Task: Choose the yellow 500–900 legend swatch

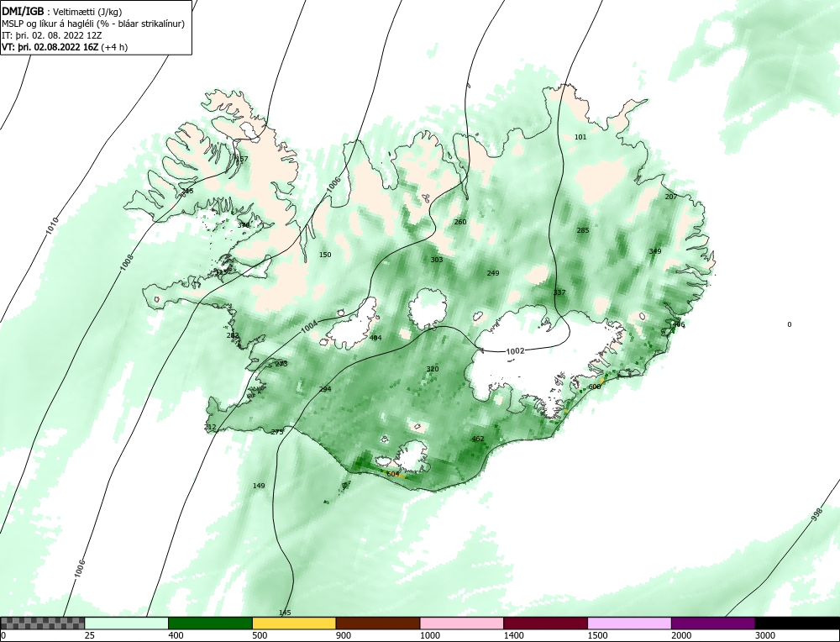Action: (x=294, y=623)
